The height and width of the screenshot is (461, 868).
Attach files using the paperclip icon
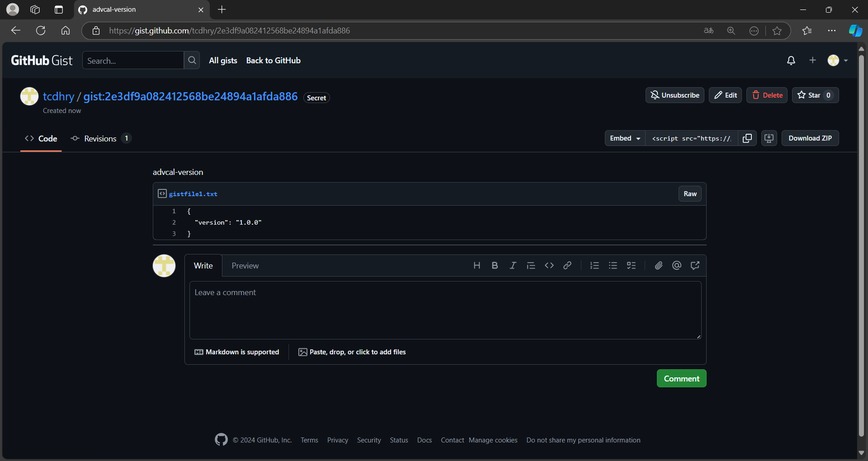pyautogui.click(x=659, y=266)
